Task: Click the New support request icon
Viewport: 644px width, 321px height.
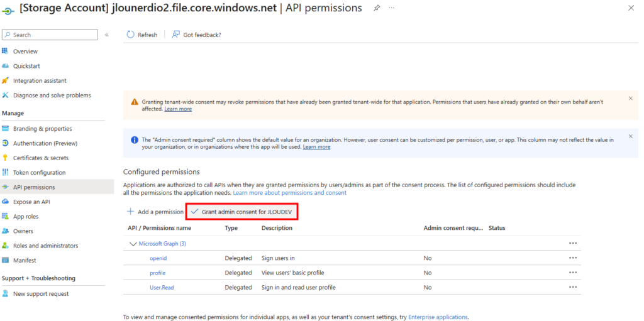Action: click(x=5, y=294)
